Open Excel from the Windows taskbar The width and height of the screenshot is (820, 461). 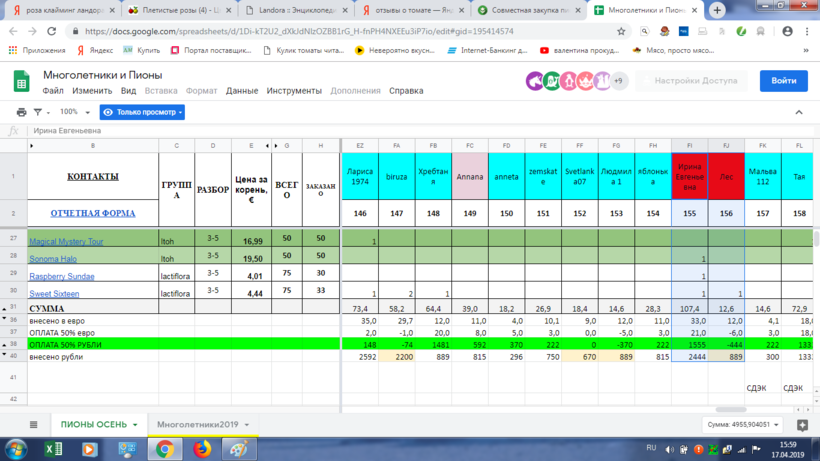(x=52, y=450)
